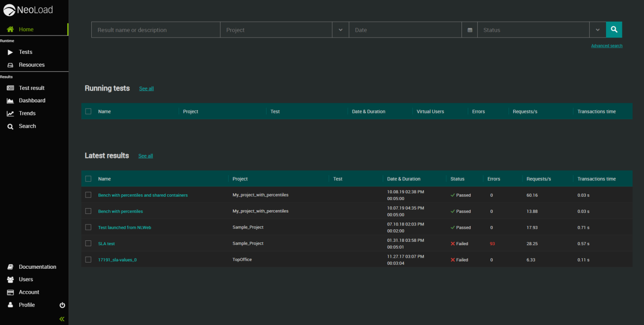
Task: Collapse the sidebar with double chevron icon
Action: pyautogui.click(x=62, y=319)
